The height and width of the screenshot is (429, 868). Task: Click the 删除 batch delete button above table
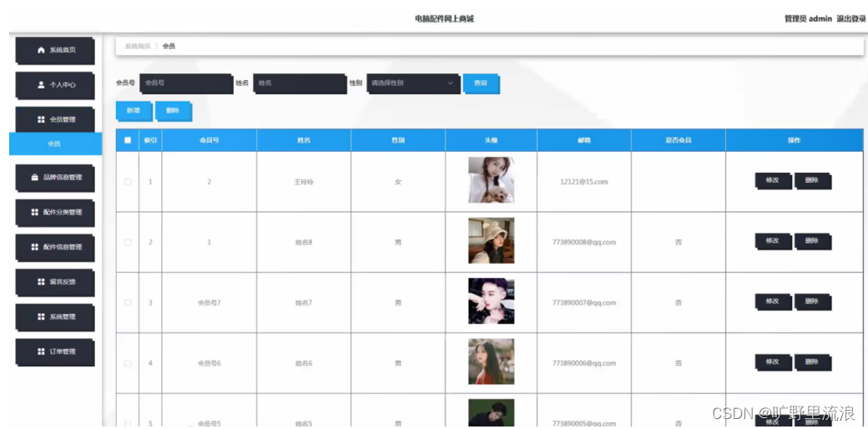pos(174,111)
